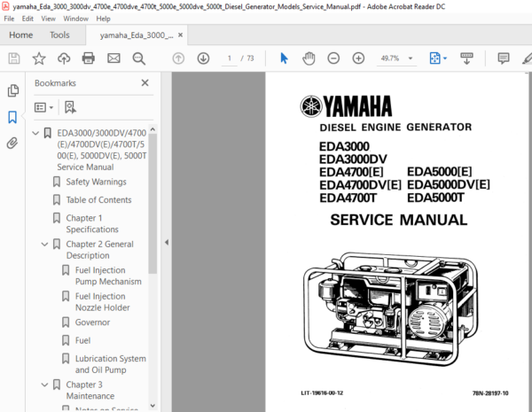Bookmark file with star icon
The height and width of the screenshot is (412, 532).
[39, 58]
